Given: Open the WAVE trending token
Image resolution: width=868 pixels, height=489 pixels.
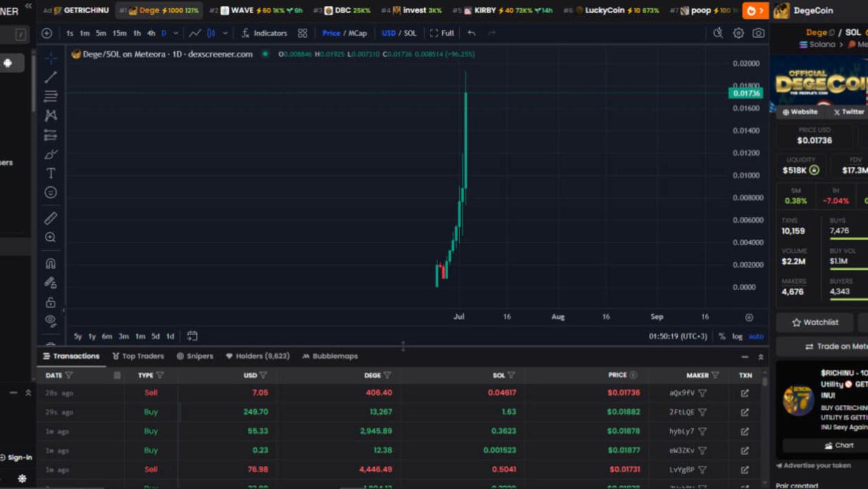Looking at the screenshot, I should click(x=256, y=11).
